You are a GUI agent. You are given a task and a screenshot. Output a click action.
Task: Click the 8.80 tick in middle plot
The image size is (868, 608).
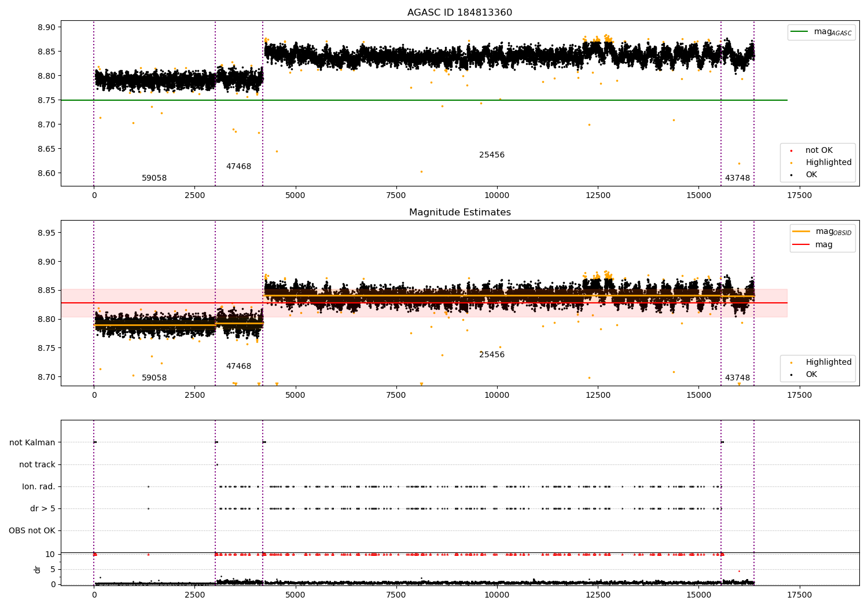coord(46,319)
